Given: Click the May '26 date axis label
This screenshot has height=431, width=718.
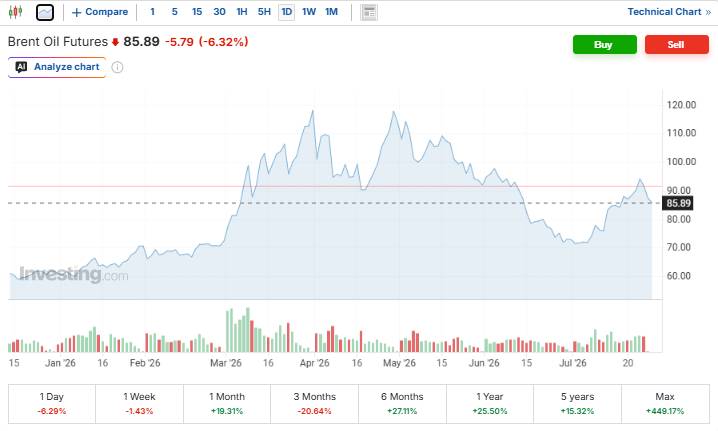Looking at the screenshot, I should click(399, 363).
